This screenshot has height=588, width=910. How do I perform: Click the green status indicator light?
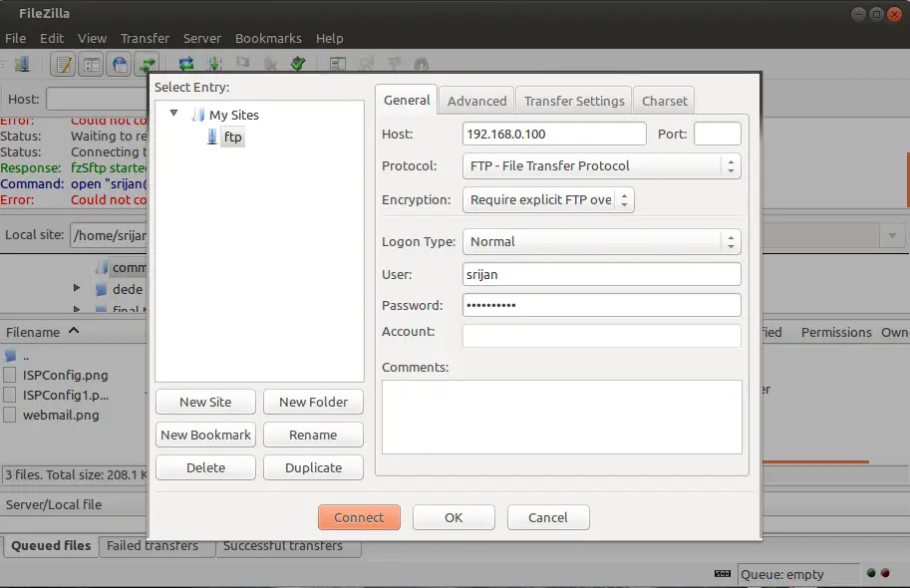point(870,573)
